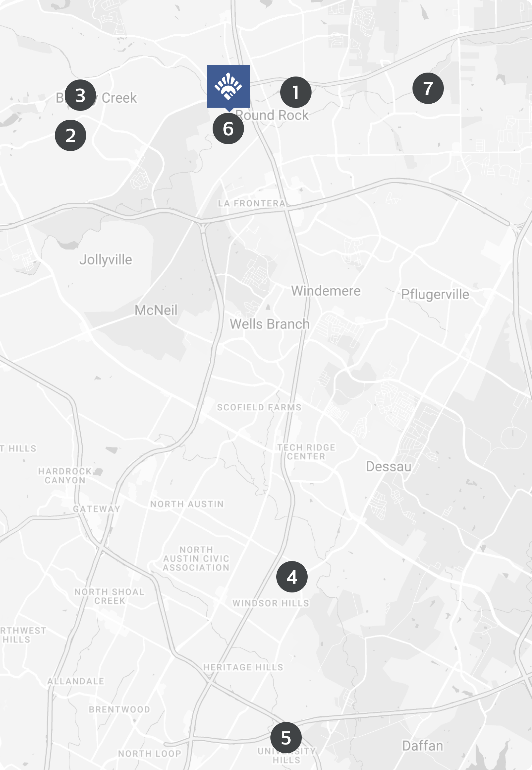532x770 pixels.
Task: Click the blue logo location pin
Action: point(228,87)
